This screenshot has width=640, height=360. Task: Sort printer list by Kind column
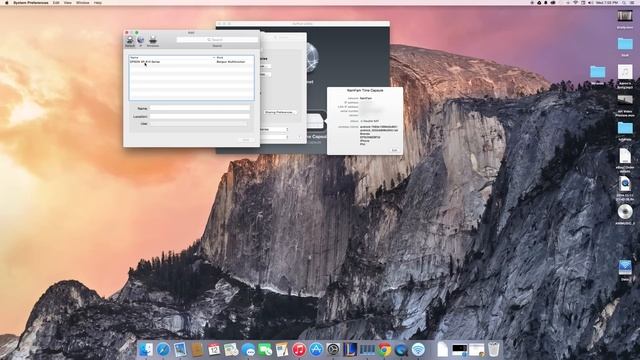coord(234,58)
